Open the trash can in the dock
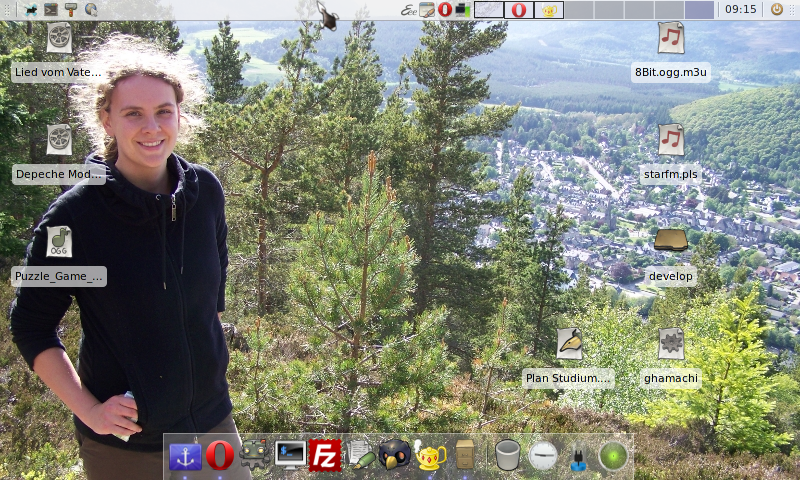 coord(508,456)
